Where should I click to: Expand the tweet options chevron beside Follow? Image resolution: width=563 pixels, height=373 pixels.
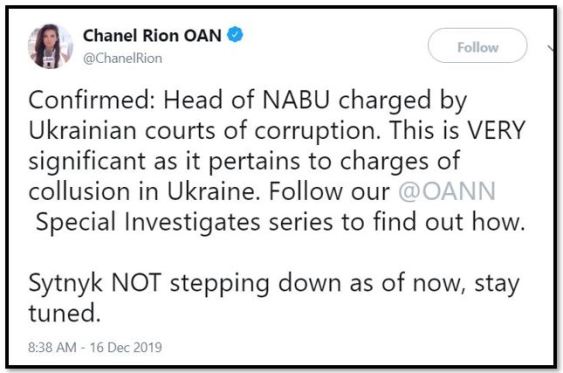coord(552,48)
